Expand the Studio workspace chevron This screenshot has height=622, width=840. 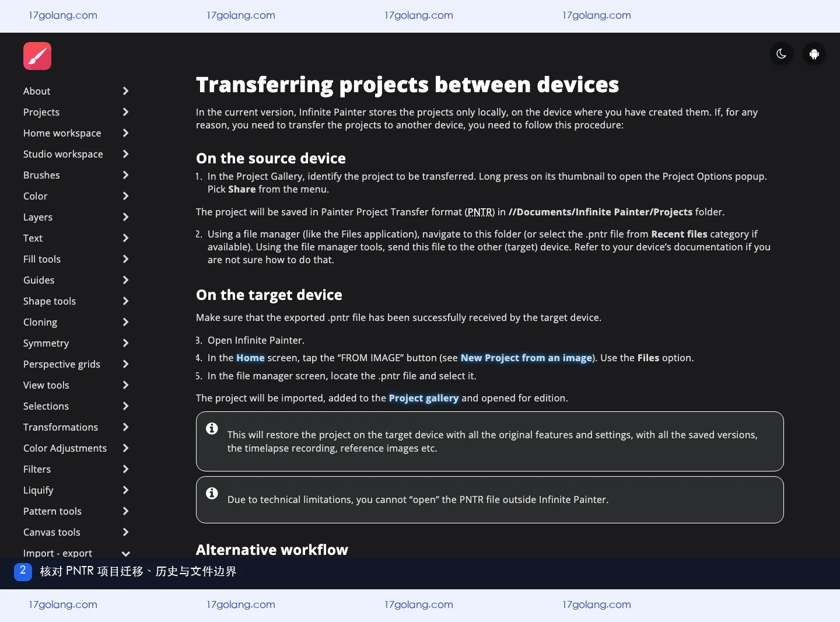125,154
